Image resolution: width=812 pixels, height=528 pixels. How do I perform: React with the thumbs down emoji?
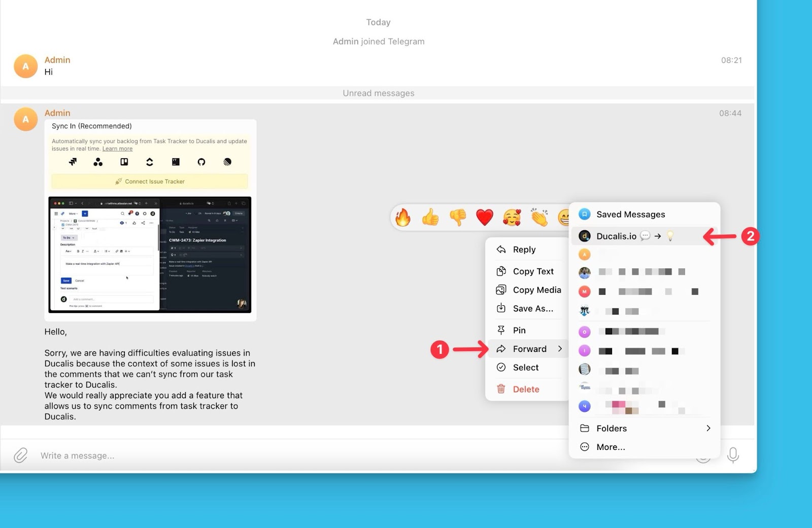click(458, 218)
